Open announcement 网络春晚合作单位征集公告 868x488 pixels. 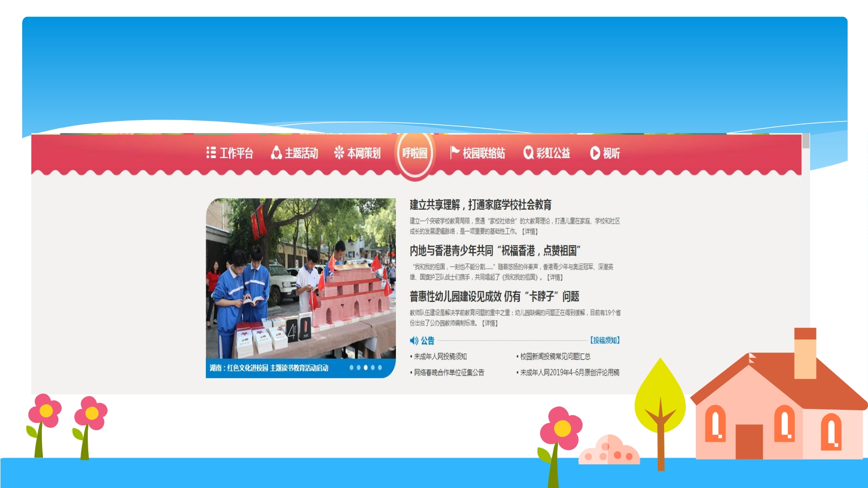(449, 372)
